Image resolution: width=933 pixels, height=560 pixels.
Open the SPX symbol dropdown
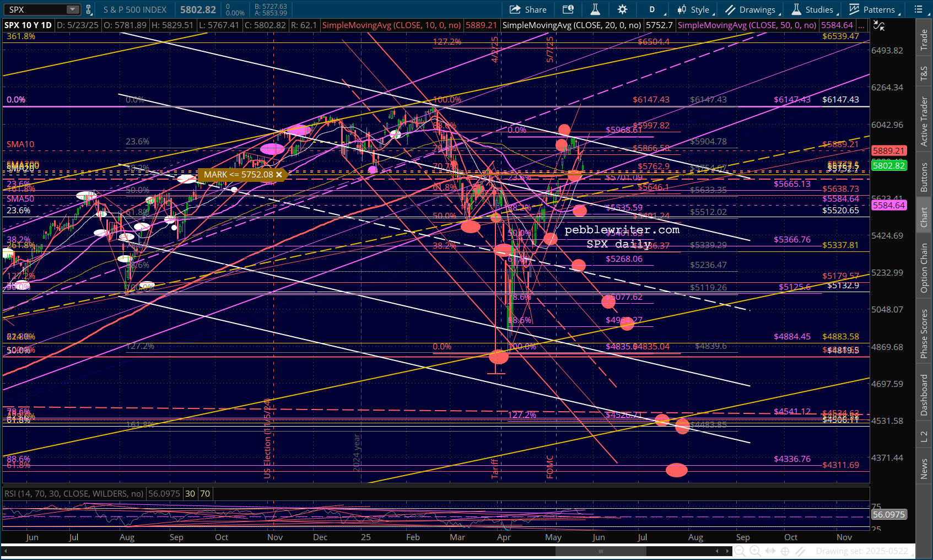73,9
